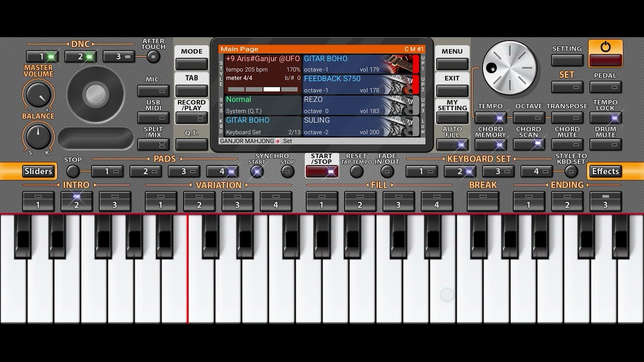The image size is (644, 362).
Task: Open the SULING lower sound slot
Action: point(360,126)
